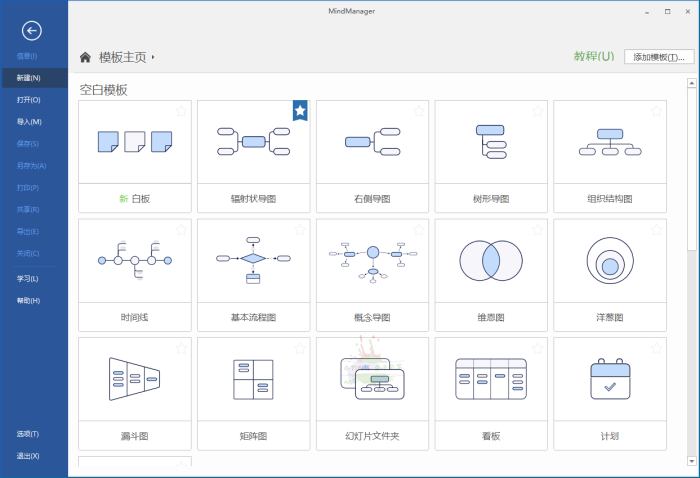Screen dimensions: 700x478
Task: Open the 组织结构图 org chart template
Action: [610, 156]
